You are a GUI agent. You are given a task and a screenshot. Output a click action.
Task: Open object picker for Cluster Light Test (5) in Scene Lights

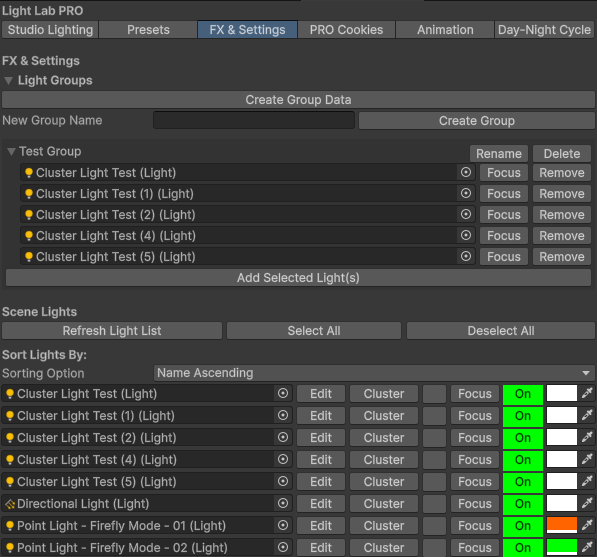283,481
